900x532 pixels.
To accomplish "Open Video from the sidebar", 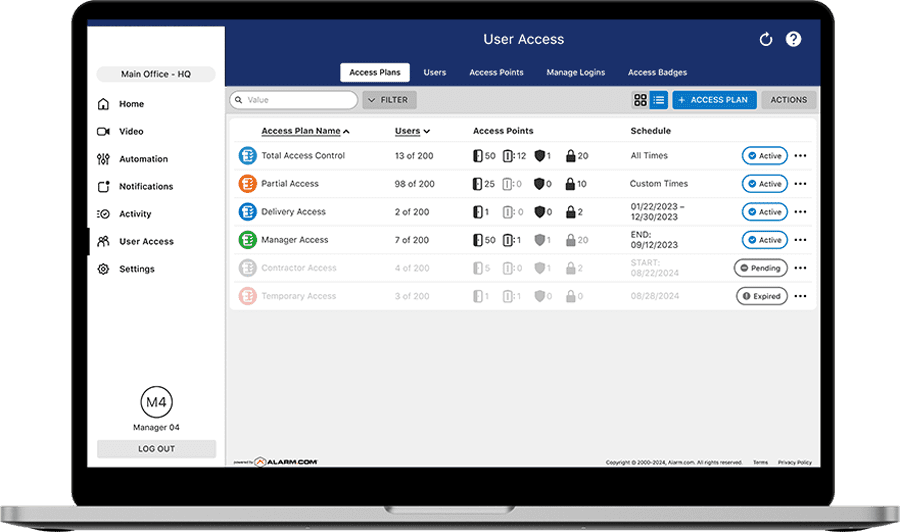I will point(131,131).
